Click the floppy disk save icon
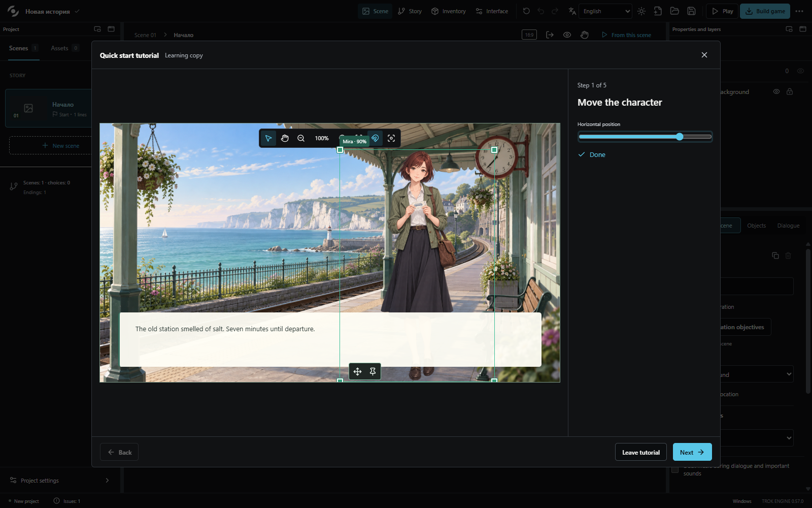Viewport: 812px width, 508px height. tap(691, 11)
